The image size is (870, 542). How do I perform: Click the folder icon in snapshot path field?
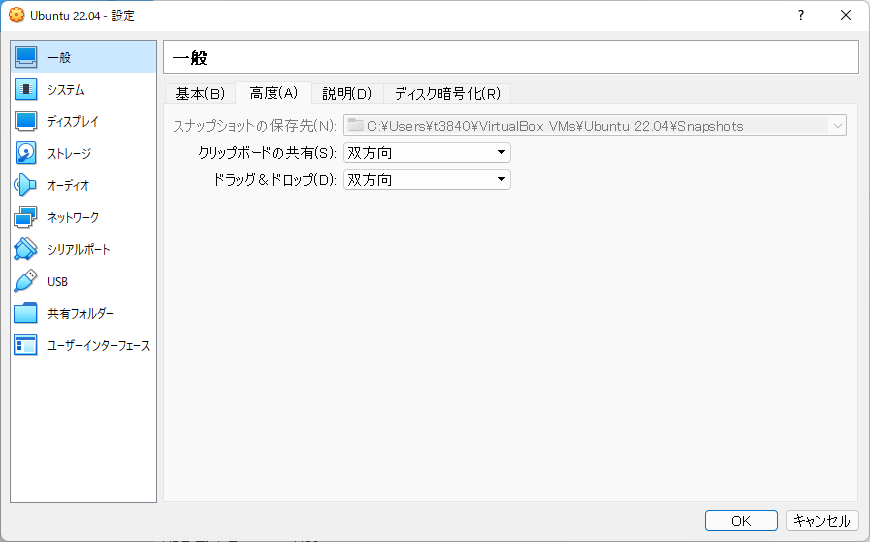coord(356,125)
